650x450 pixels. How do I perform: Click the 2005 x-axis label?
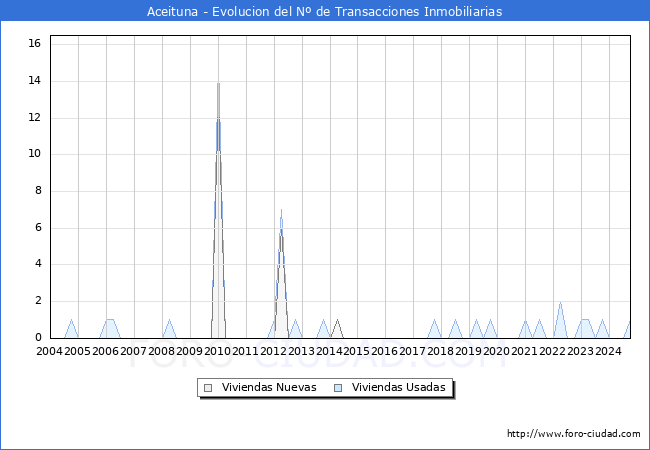pyautogui.click(x=78, y=351)
